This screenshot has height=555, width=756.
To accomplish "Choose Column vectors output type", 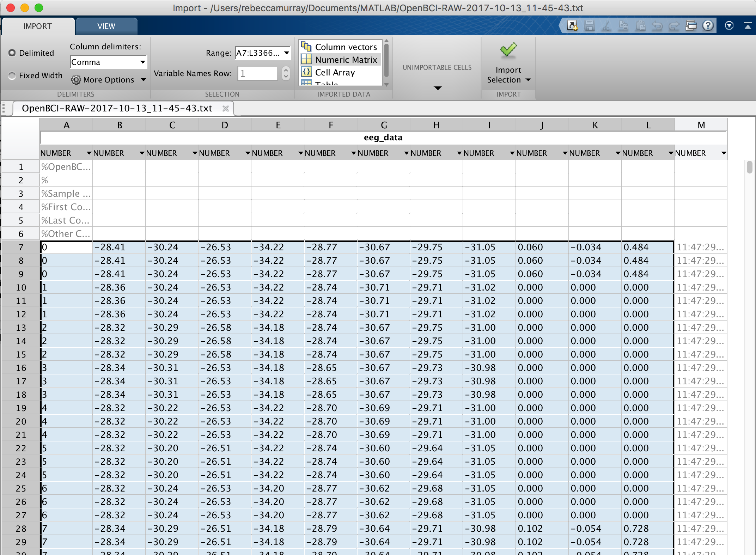I will (x=346, y=47).
